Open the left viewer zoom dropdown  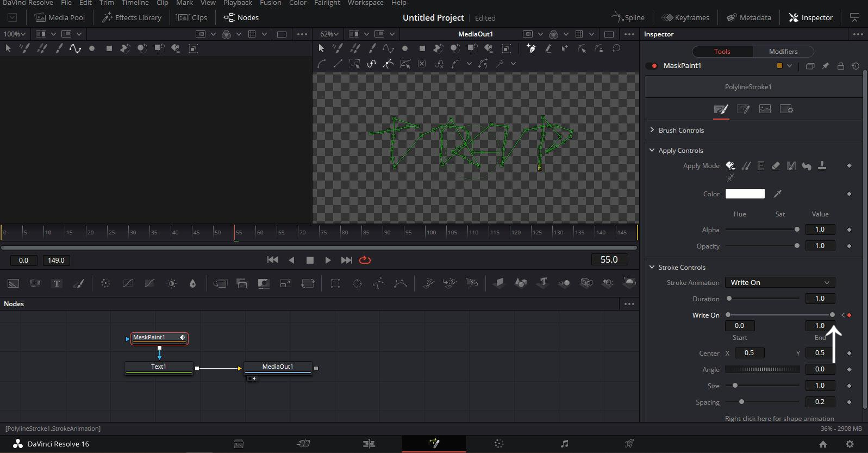[x=15, y=34]
